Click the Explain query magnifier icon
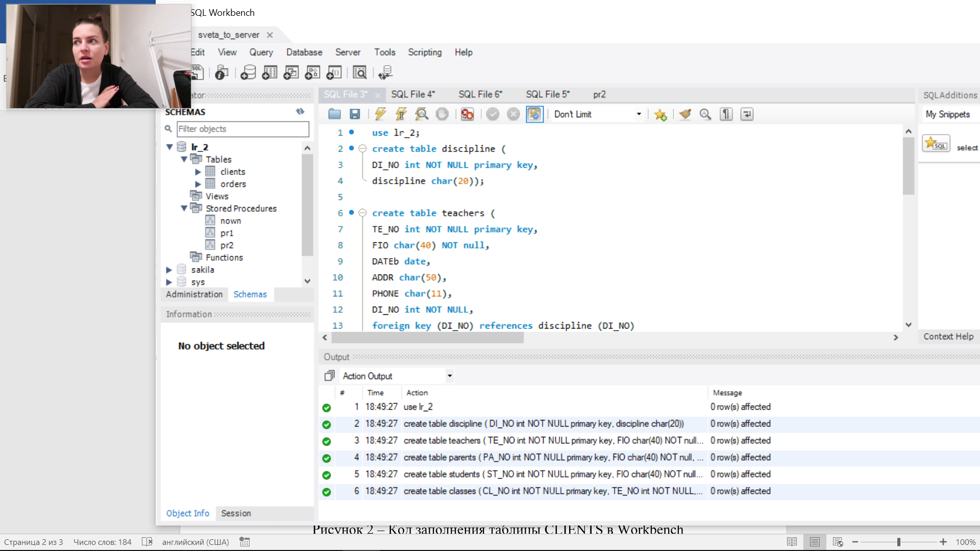Viewport: 980px width, 551px height. (x=422, y=114)
